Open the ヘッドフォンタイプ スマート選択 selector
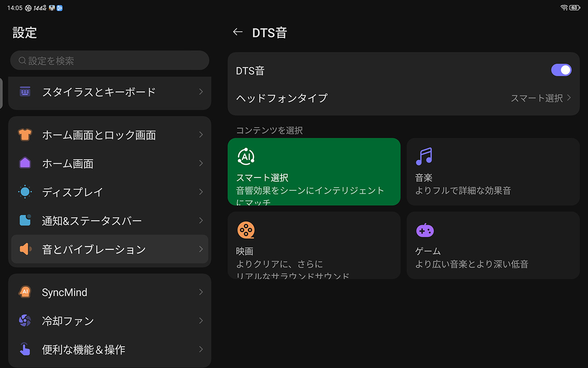 [541, 98]
